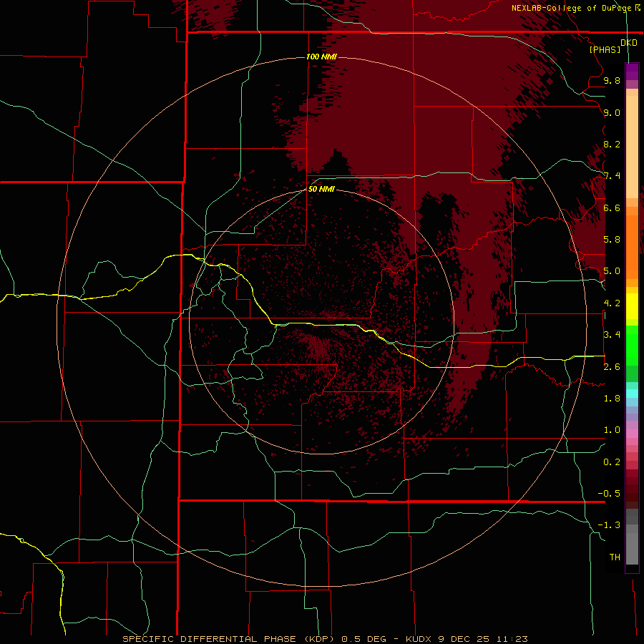Click the 9.0 legend value
Image resolution: width=644 pixels, height=644 pixels.
[612, 112]
